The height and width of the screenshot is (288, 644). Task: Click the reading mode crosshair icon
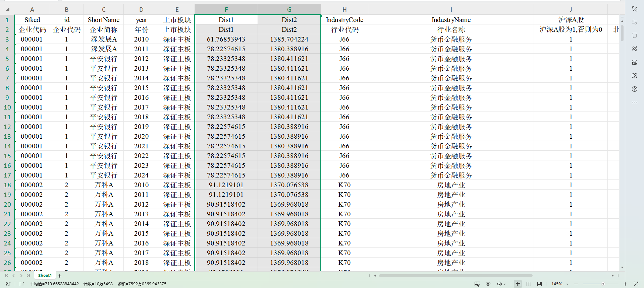click(499, 284)
